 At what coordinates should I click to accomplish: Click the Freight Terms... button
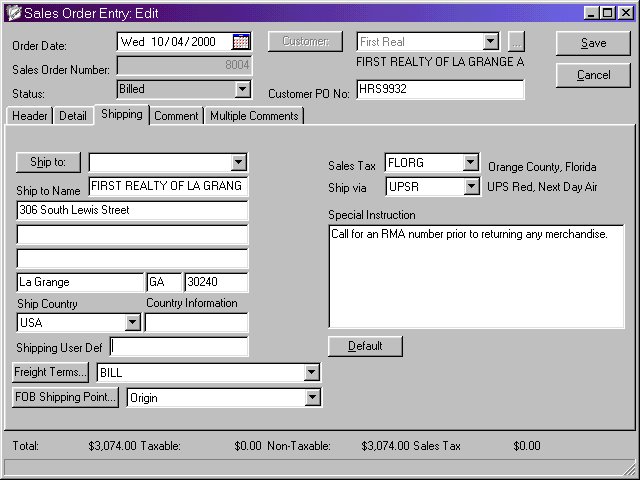tap(51, 372)
